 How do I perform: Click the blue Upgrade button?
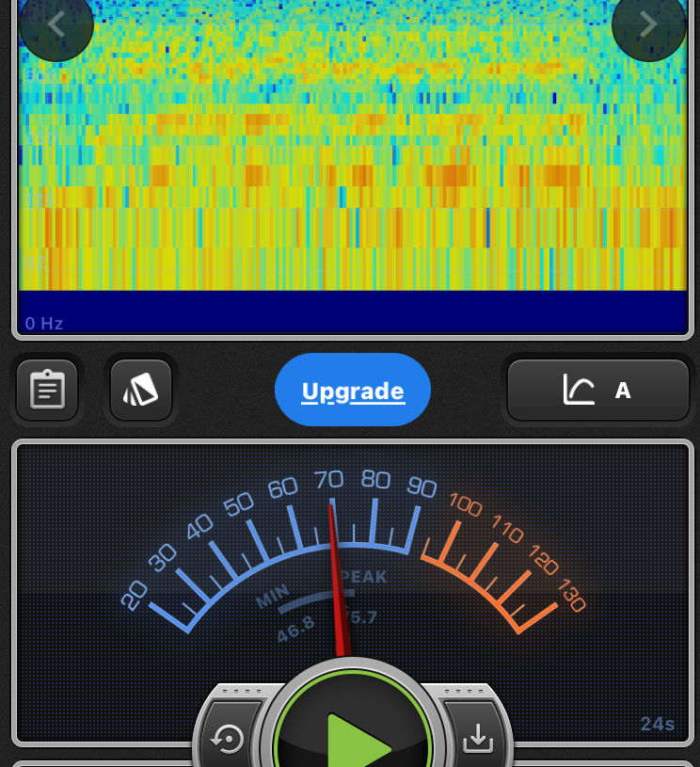pos(353,391)
